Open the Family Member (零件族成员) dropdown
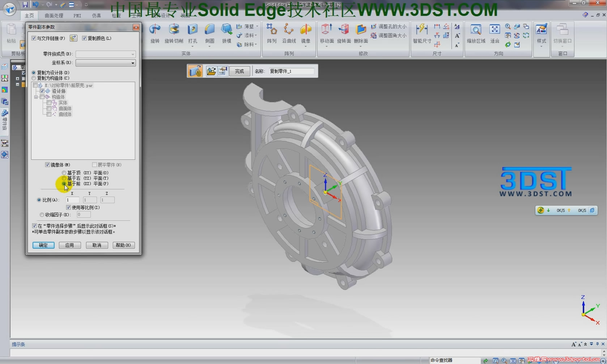This screenshot has height=364, width=607. 133,54
